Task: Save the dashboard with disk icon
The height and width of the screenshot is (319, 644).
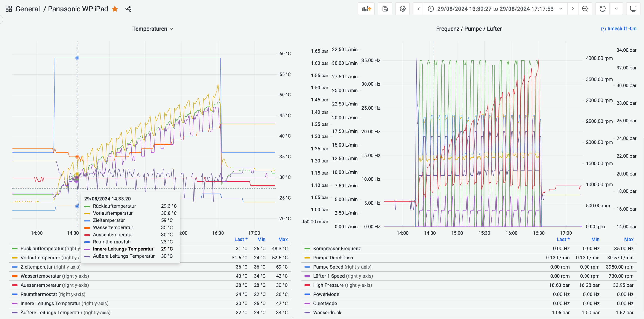Action: point(385,9)
